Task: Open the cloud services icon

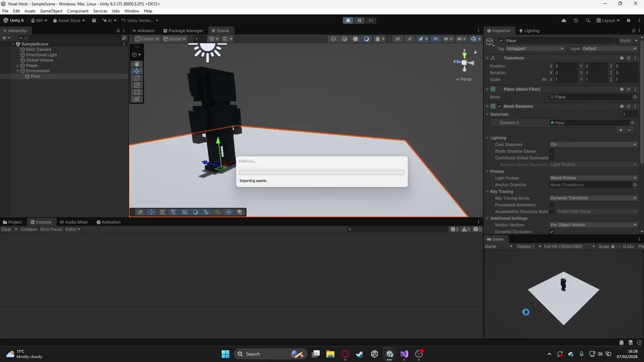Action: point(563,21)
